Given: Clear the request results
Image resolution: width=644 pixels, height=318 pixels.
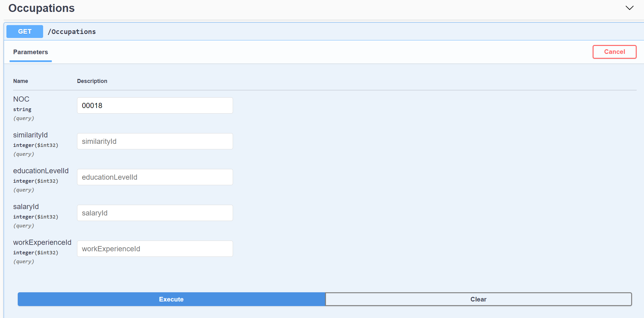Looking at the screenshot, I should tap(479, 299).
